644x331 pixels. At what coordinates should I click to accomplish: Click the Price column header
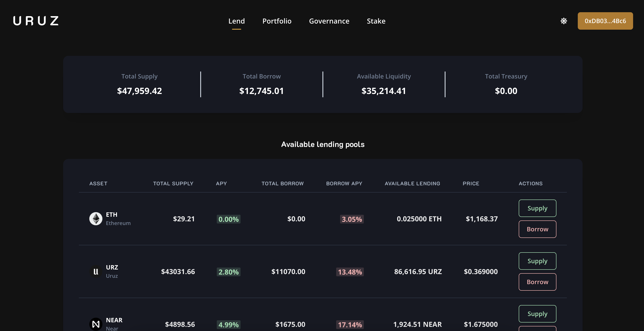(471, 183)
